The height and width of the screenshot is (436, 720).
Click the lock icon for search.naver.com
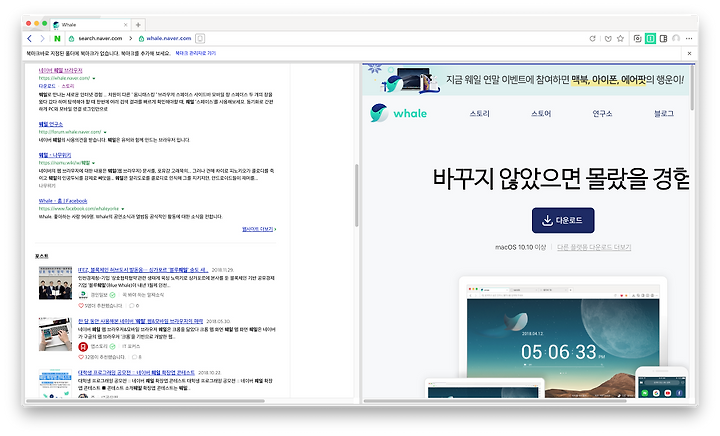72,39
